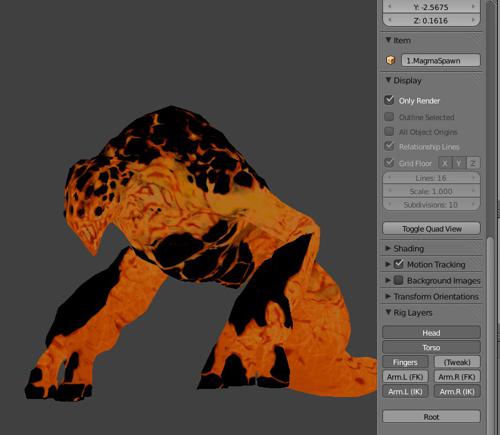
Task: Toggle the Arm.L (IK) rig layer
Action: coord(405,391)
